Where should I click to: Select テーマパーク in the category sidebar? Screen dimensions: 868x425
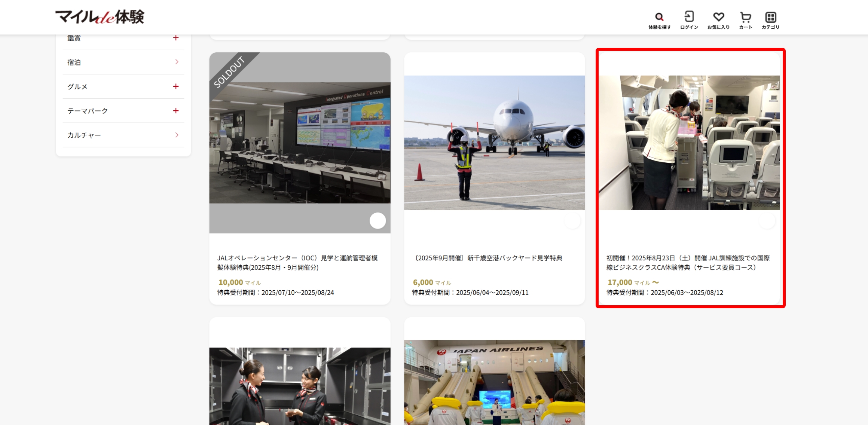[x=88, y=111]
